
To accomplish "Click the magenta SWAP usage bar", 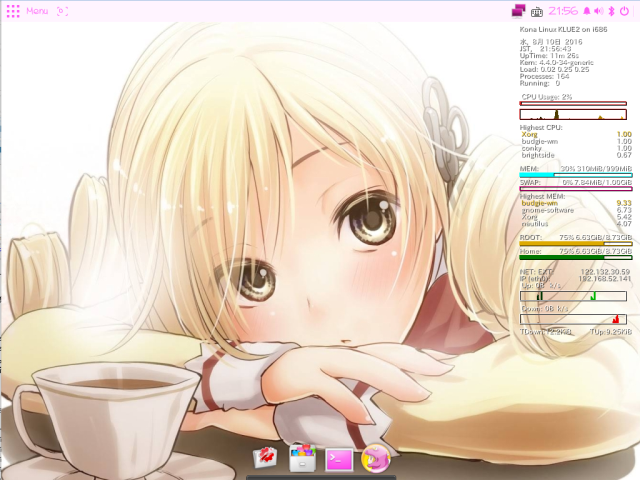I will point(576,189).
